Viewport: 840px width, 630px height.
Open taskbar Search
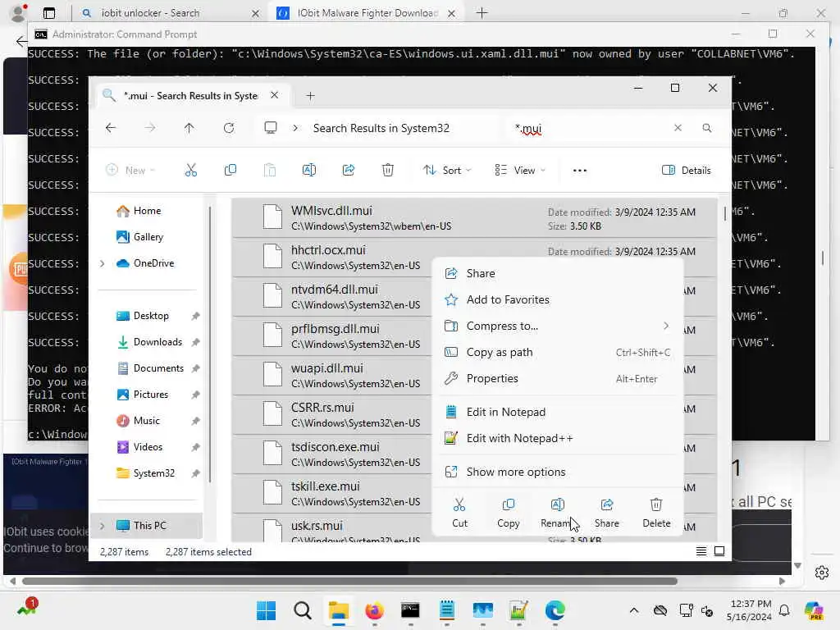click(303, 610)
